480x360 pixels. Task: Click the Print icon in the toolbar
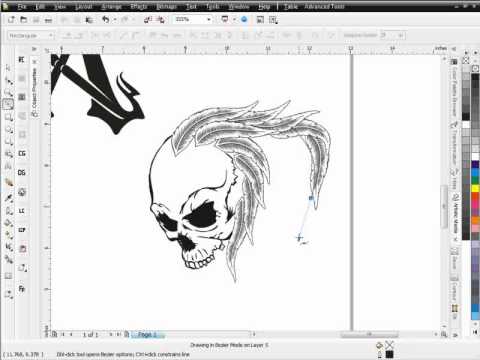pyautogui.click(x=48, y=20)
